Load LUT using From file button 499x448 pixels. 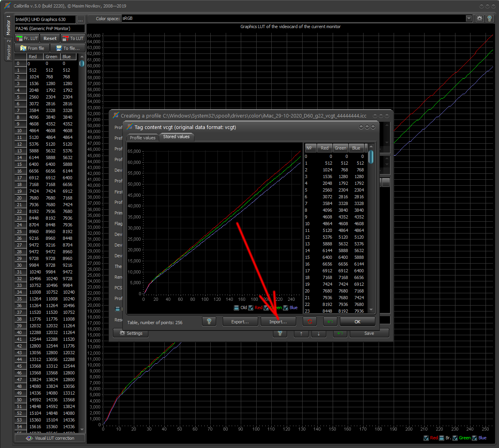[x=32, y=48]
